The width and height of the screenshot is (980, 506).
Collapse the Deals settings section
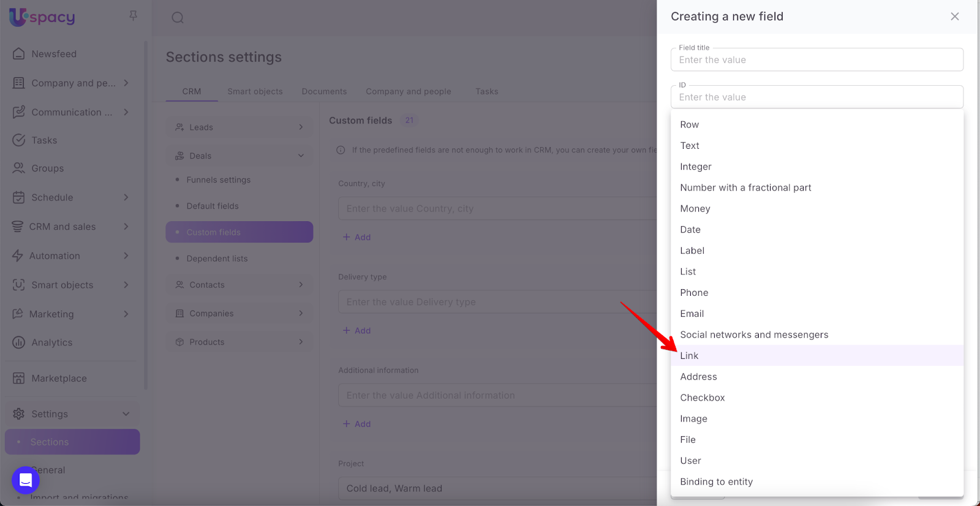pos(301,156)
